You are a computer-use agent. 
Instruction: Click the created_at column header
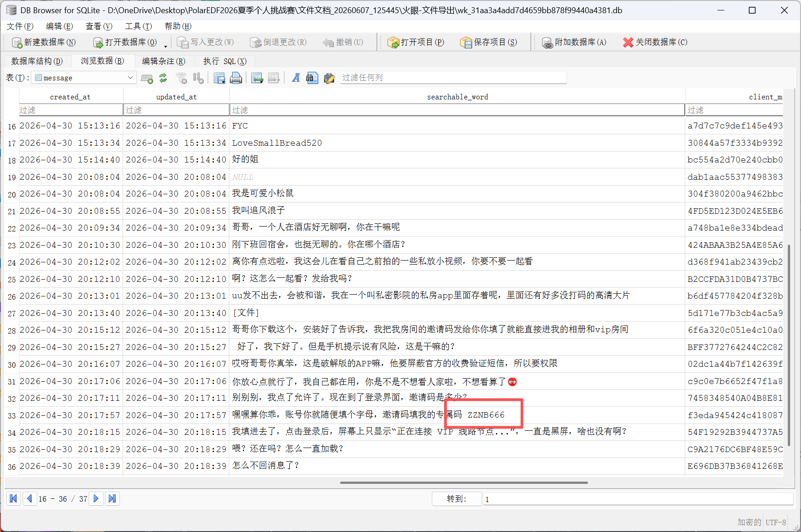pos(71,97)
